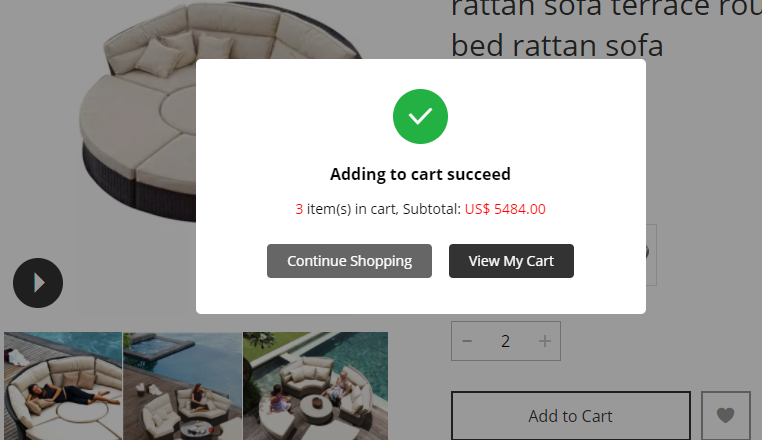Screen dimensions: 762x440
Task: Click the heart wishlist icon
Action: 725,415
